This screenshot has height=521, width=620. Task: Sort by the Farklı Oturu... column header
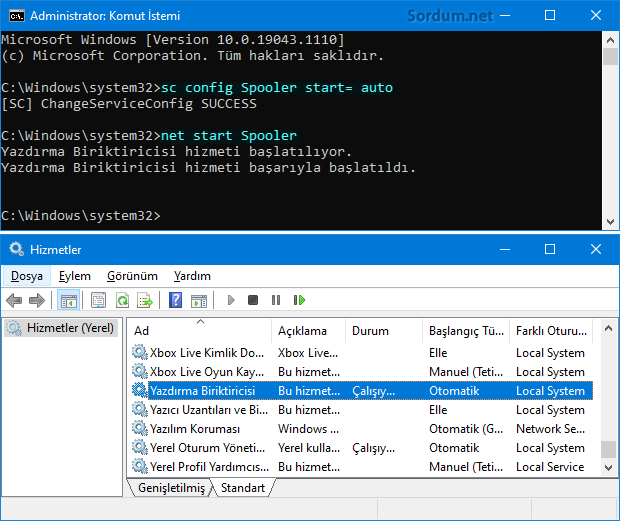[551, 331]
